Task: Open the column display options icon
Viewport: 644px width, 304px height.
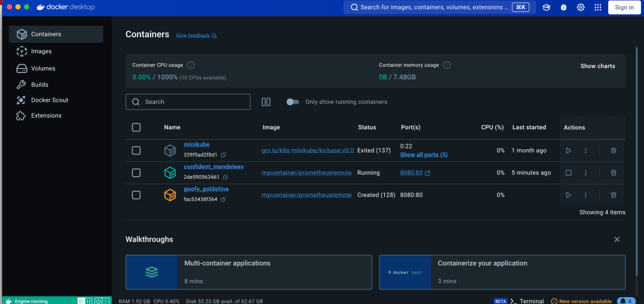Action: coord(266,102)
